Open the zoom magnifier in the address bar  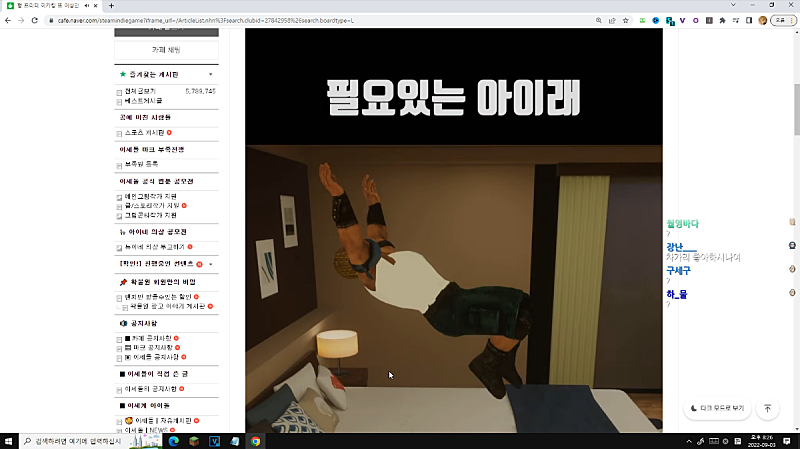[598, 20]
